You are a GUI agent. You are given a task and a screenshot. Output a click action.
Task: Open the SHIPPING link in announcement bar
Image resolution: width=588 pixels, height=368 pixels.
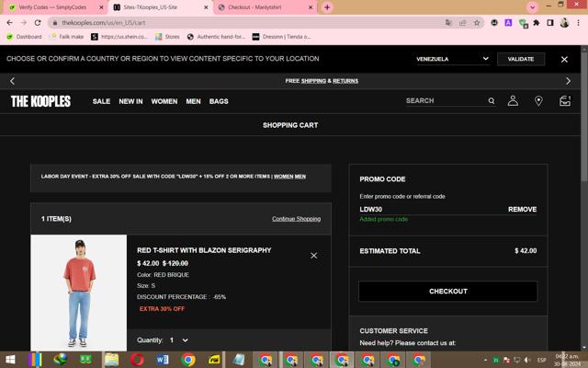coord(313,81)
